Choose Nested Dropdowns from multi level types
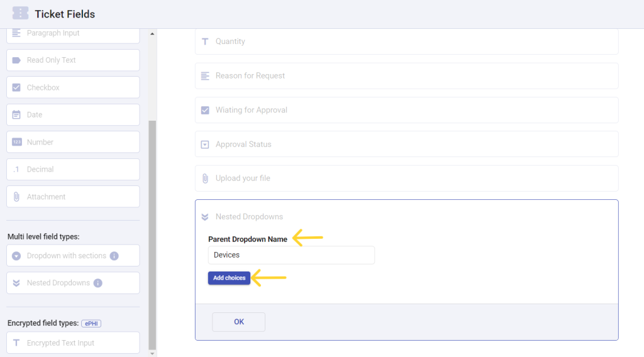644x357 pixels. 73,283
